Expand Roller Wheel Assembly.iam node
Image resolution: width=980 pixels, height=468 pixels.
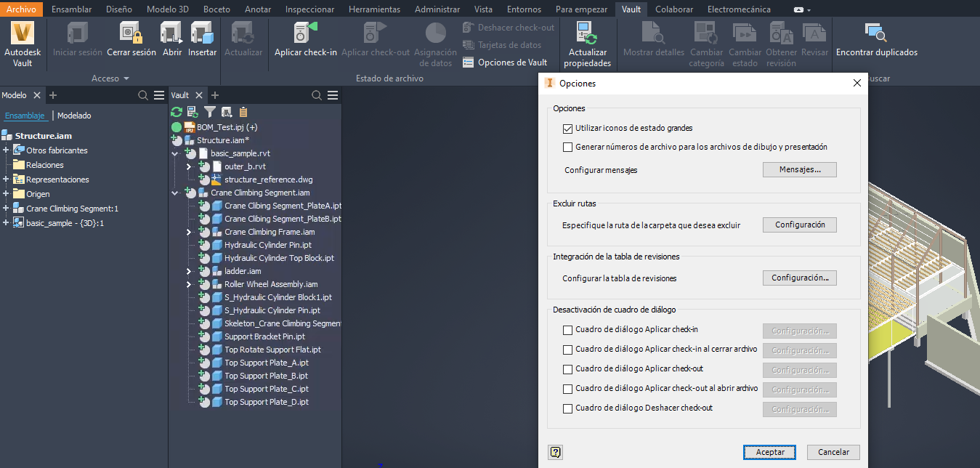189,284
